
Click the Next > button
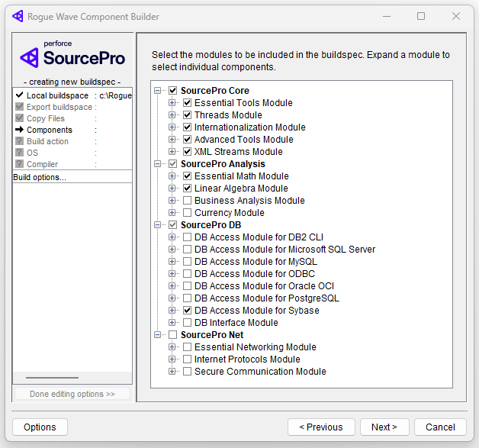pos(384,427)
